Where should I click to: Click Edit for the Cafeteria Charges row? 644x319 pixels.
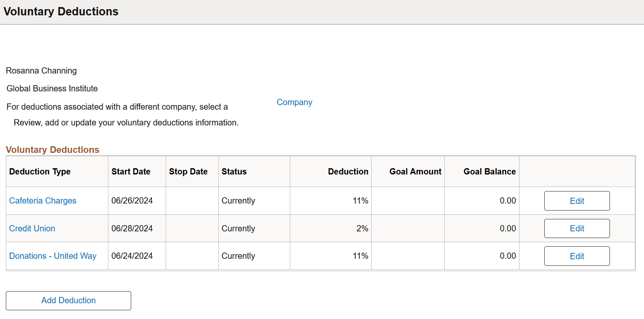577,201
